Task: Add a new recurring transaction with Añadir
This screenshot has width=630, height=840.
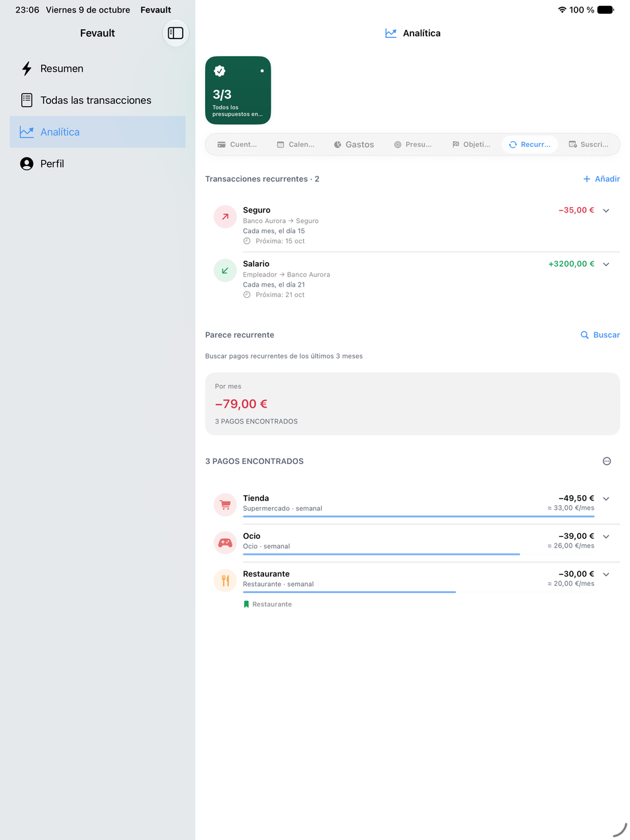Action: pyautogui.click(x=602, y=179)
